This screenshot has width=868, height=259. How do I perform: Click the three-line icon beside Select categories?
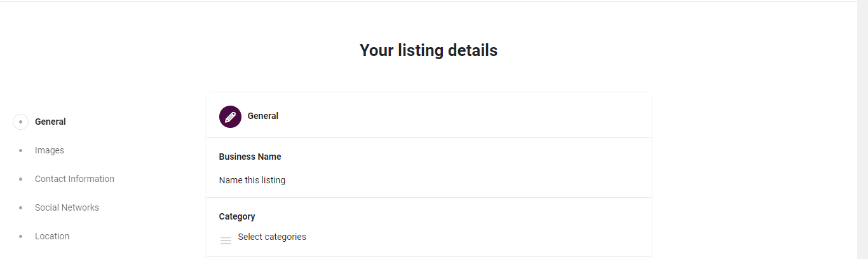(x=226, y=241)
